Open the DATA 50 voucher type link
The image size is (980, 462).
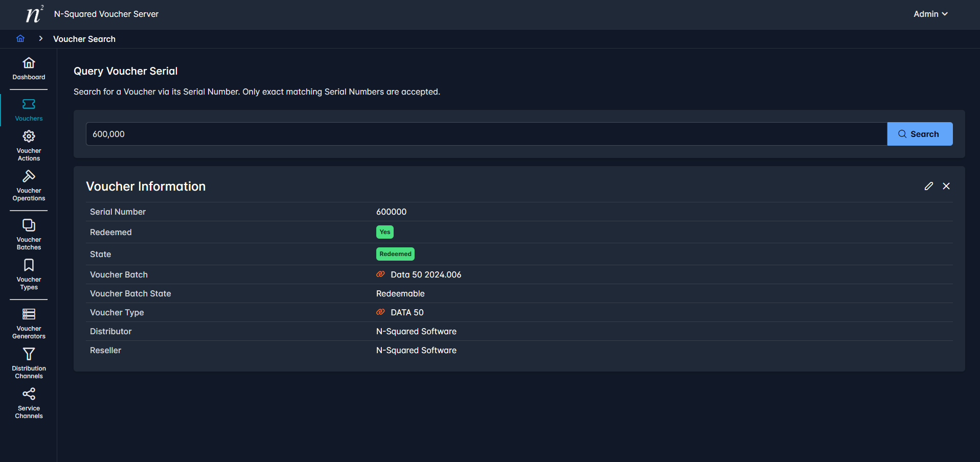tap(406, 312)
